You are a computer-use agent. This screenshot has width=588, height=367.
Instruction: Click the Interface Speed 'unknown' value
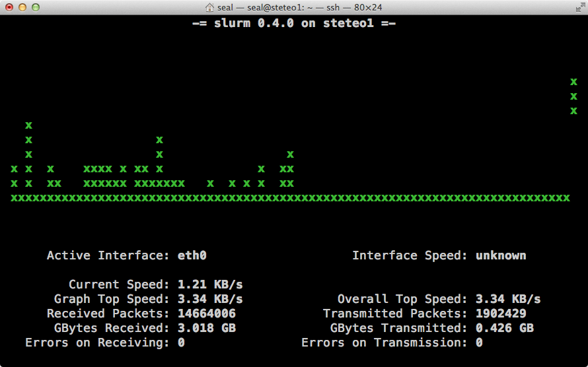(x=501, y=255)
